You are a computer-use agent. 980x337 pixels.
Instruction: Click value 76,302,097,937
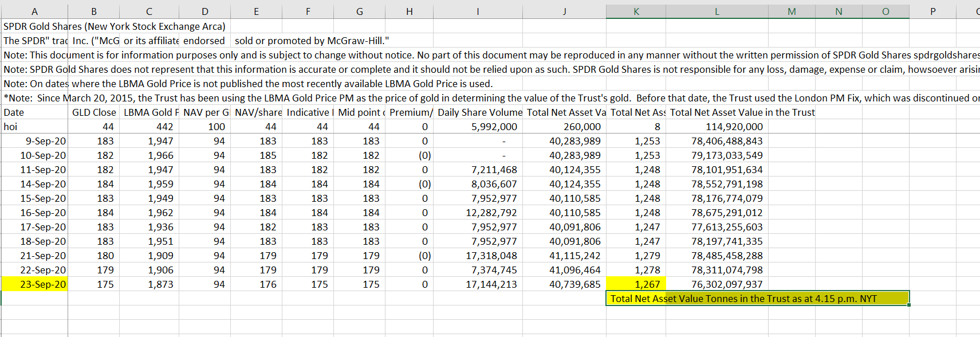(x=717, y=284)
